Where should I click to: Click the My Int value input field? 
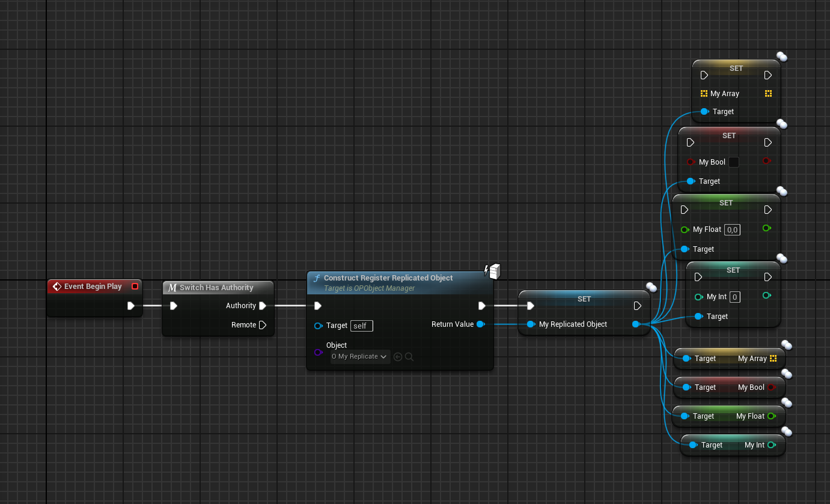[x=735, y=297]
